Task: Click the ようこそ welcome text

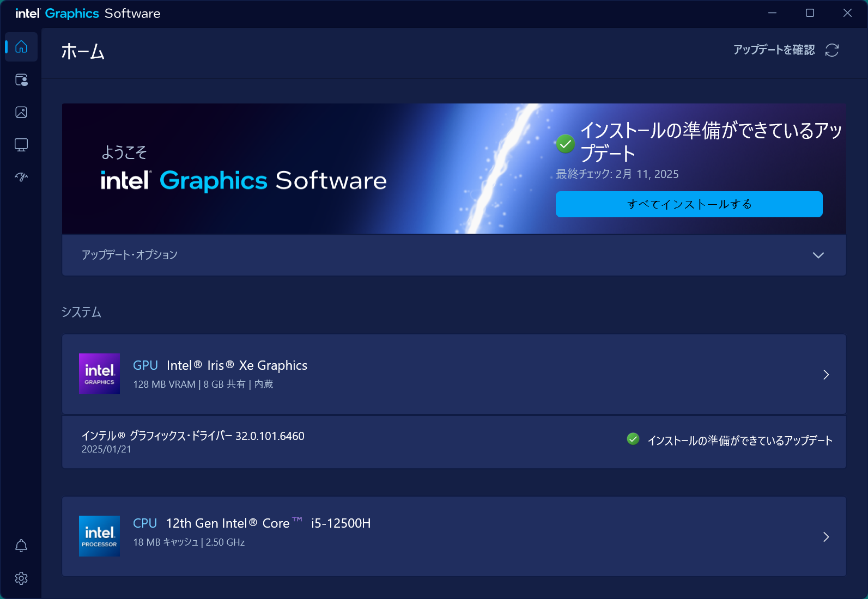Action: (x=124, y=152)
